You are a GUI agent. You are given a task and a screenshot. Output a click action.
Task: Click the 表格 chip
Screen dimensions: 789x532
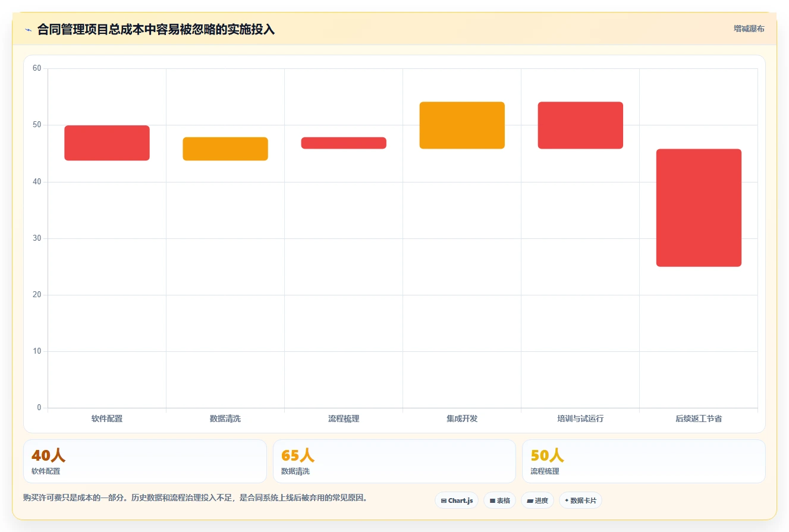(499, 500)
